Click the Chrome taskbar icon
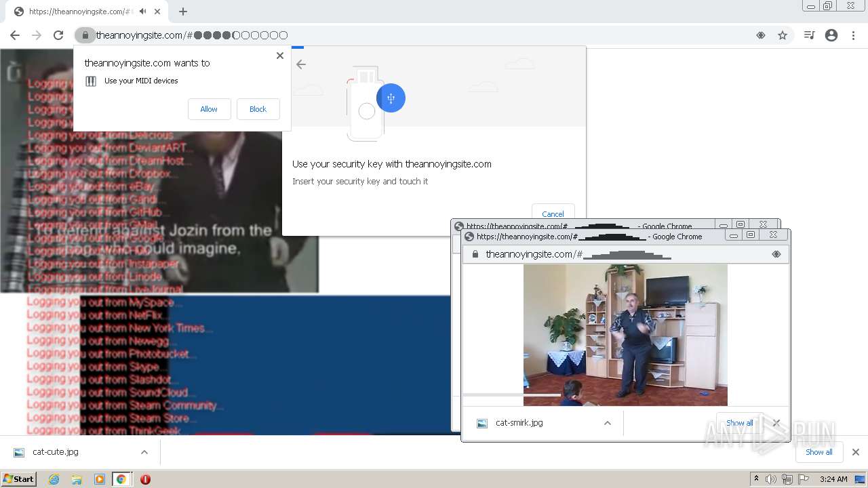This screenshot has width=868, height=488. (x=121, y=479)
